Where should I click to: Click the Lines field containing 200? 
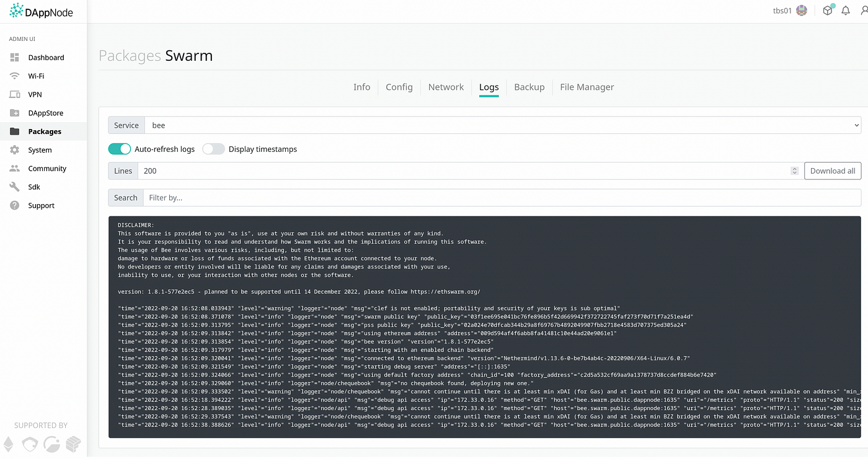468,171
